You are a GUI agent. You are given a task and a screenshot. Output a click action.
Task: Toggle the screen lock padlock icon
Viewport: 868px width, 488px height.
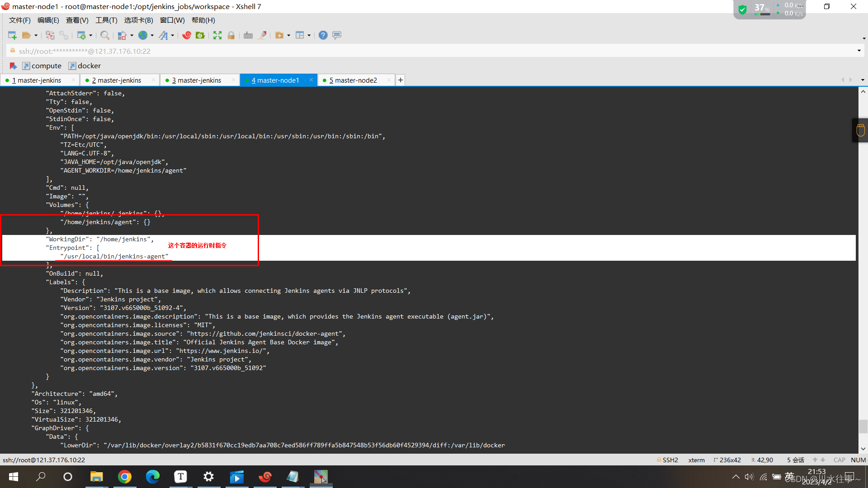tap(231, 35)
